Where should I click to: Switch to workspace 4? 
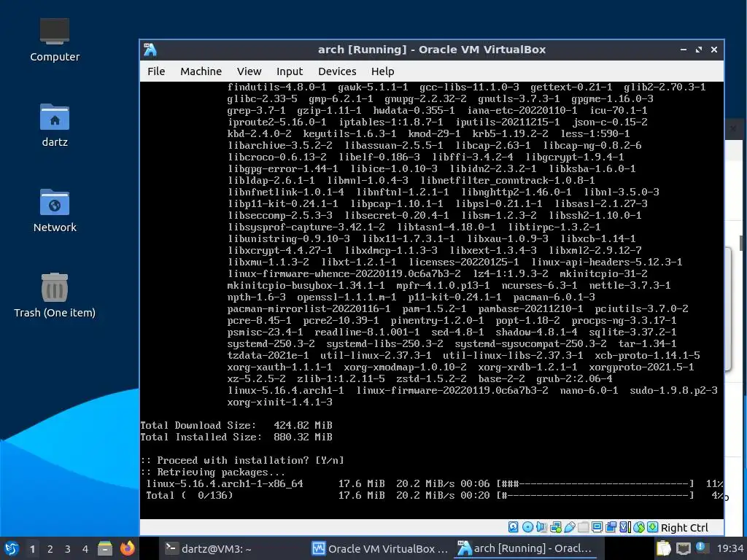coord(85,549)
